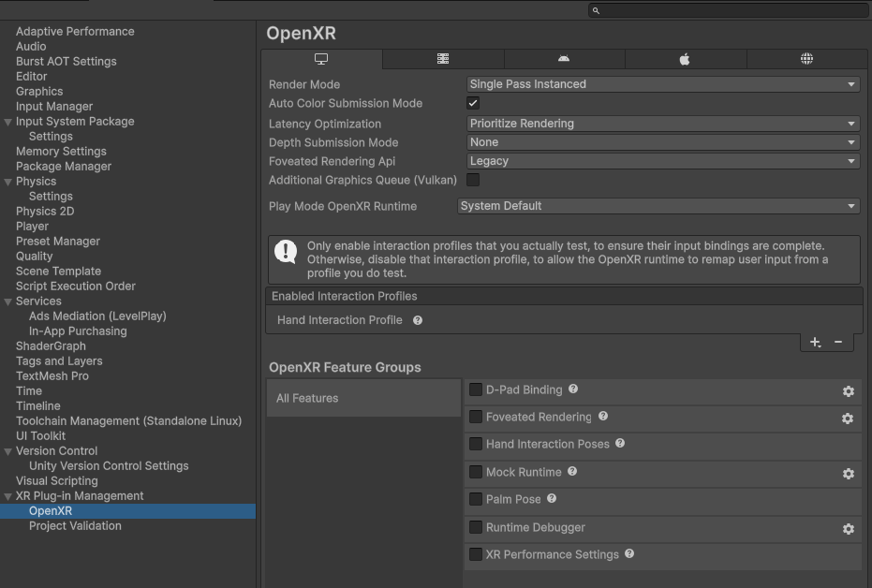Viewport: 872px width, 588px height.
Task: Collapse the Input System Package section
Action: (x=7, y=122)
